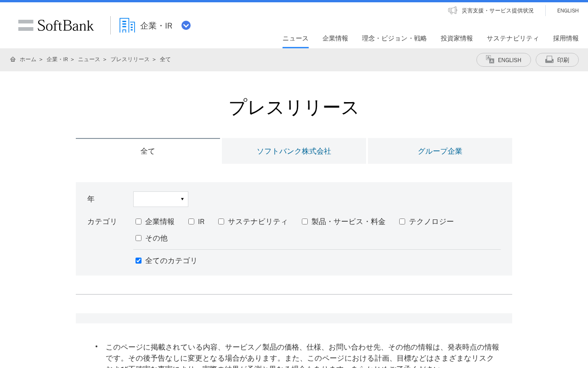The width and height of the screenshot is (588, 368).
Task: Open the 理念・ビジョン・戦略 menu
Action: coord(395,38)
